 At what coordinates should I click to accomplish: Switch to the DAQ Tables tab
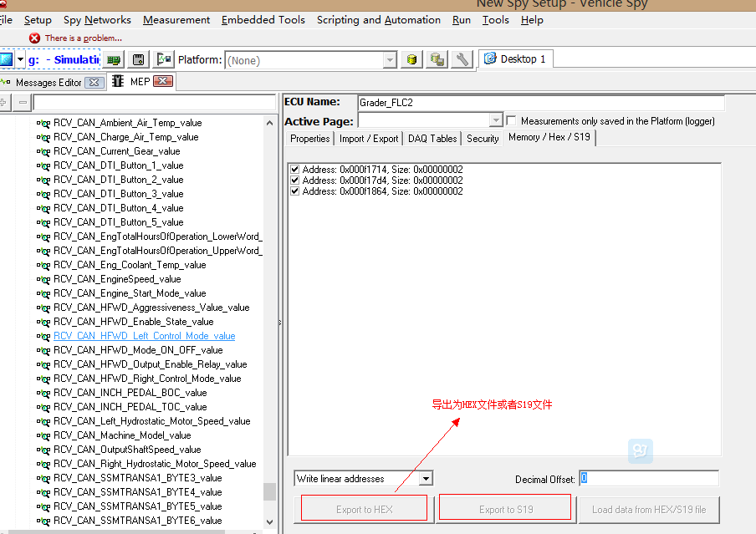[x=432, y=139]
